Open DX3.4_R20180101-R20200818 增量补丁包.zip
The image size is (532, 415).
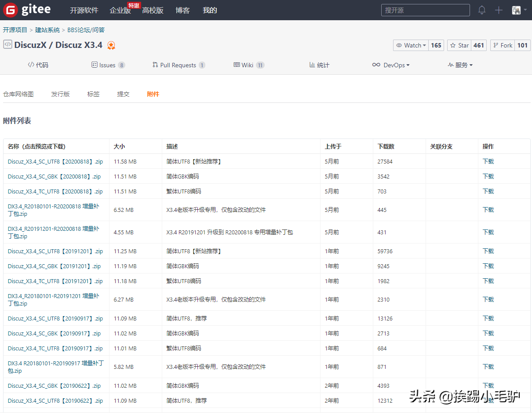tap(54, 210)
